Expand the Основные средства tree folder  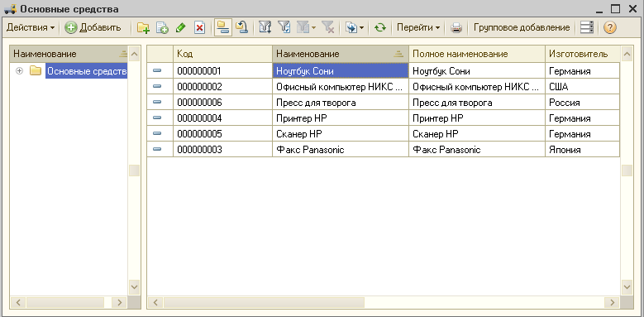(19, 71)
